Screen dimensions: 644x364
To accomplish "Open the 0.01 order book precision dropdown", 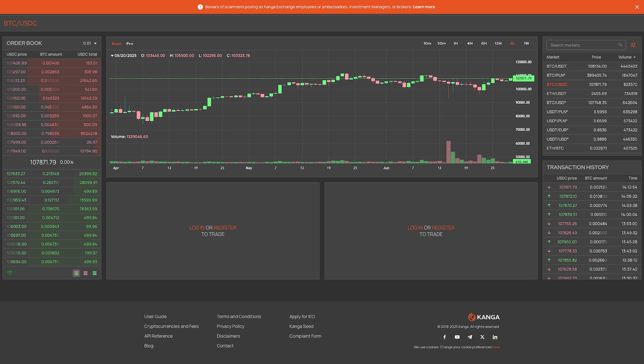I will pyautogui.click(x=90, y=43).
